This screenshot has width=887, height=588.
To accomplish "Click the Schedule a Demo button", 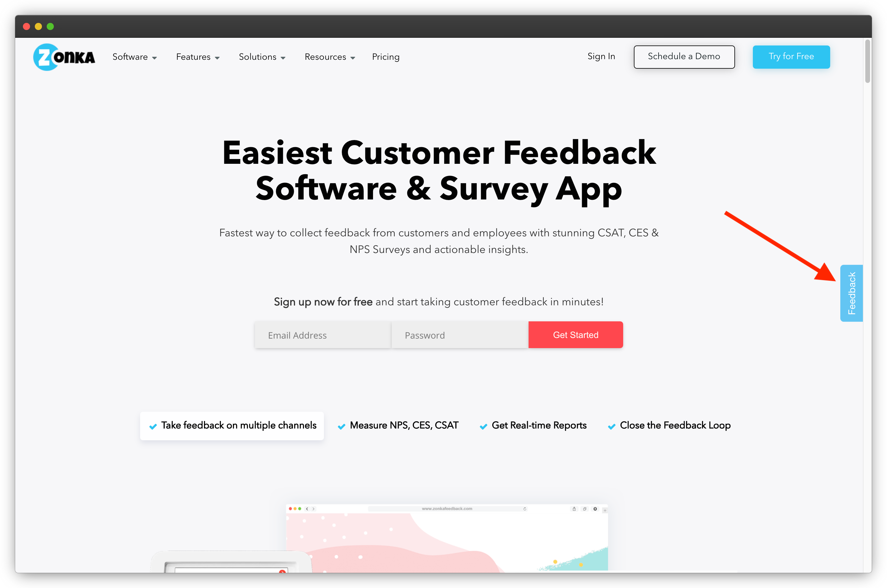I will (x=684, y=56).
